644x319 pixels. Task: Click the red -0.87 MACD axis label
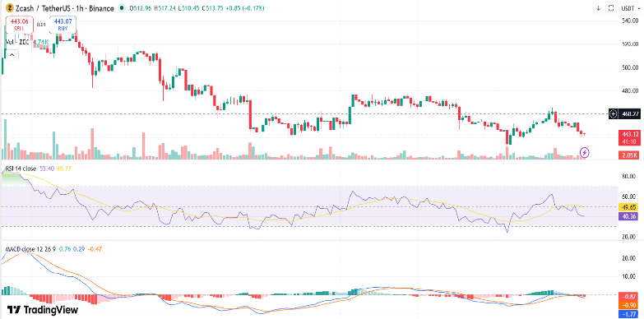tap(628, 297)
